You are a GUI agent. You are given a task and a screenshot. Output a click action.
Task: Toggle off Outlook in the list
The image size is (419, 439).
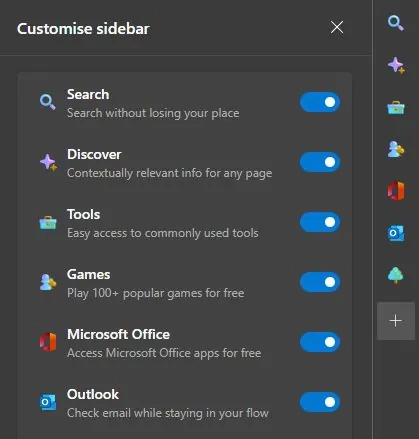pos(320,402)
